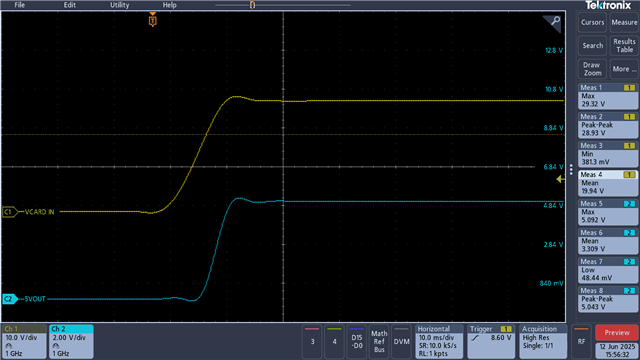Open the Horizontal settings badge
640x360 pixels.
pos(439,341)
